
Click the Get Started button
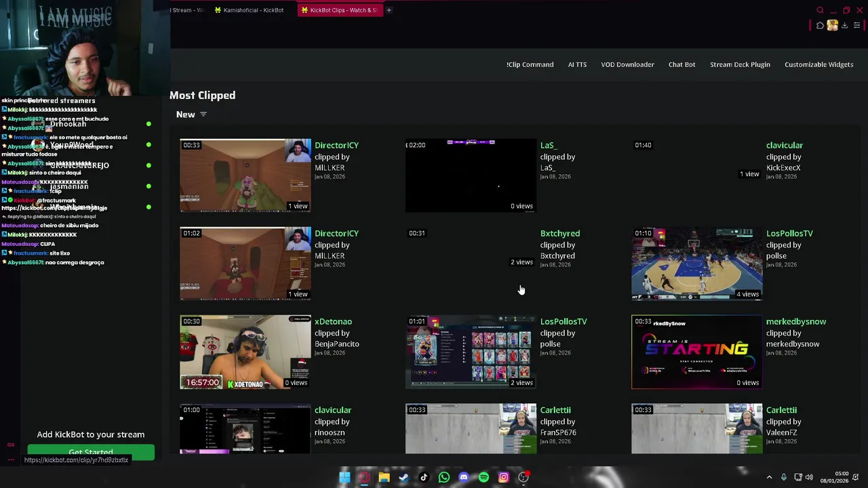(x=91, y=452)
